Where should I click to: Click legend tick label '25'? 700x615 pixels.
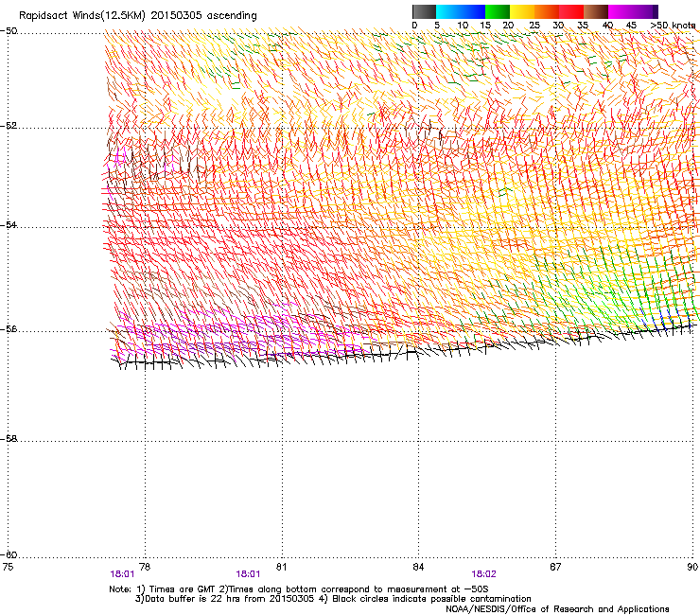point(534,26)
